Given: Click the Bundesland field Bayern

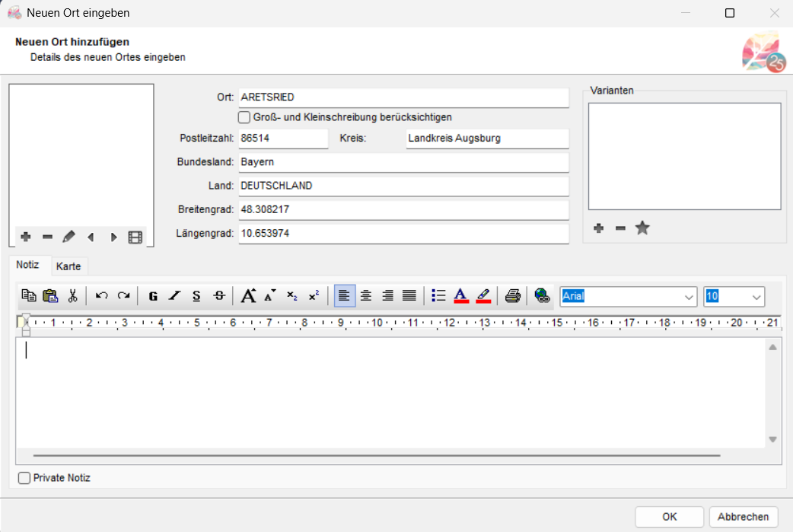Looking at the screenshot, I should click(x=403, y=162).
